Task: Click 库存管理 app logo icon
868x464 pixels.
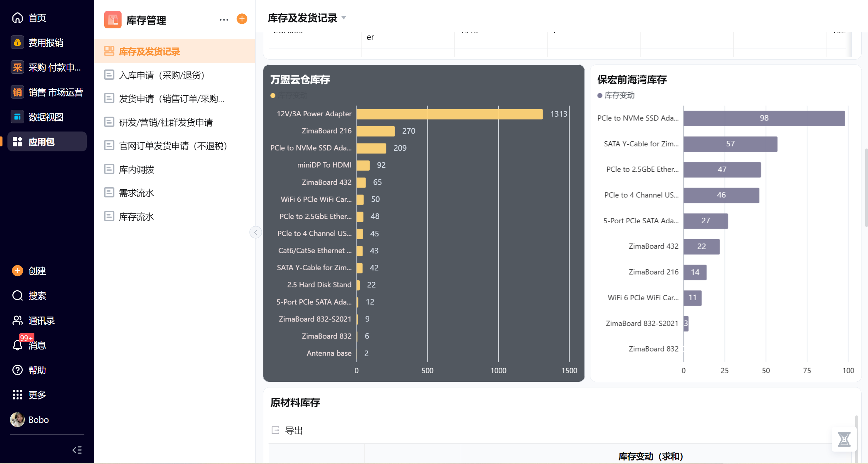Action: tap(113, 20)
